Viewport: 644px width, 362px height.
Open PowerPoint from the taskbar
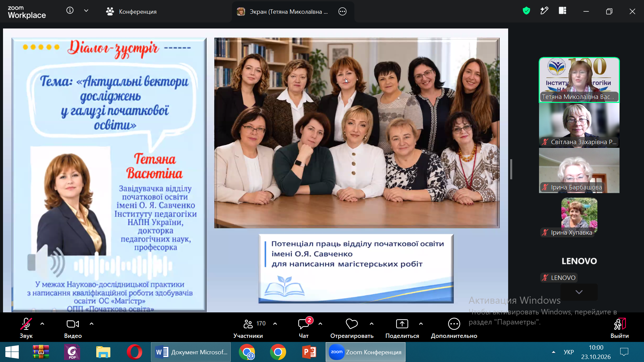309,352
